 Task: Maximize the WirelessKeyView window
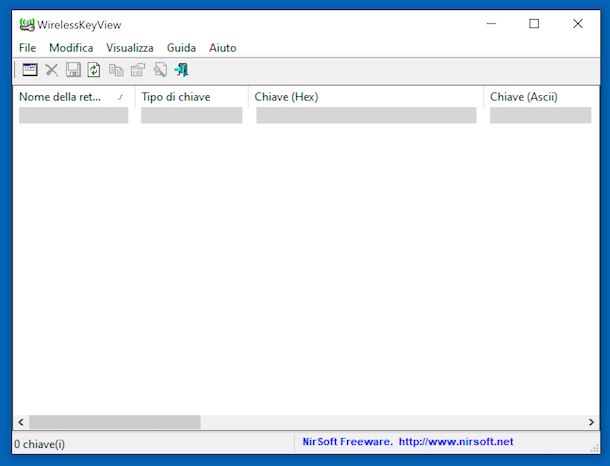[534, 24]
